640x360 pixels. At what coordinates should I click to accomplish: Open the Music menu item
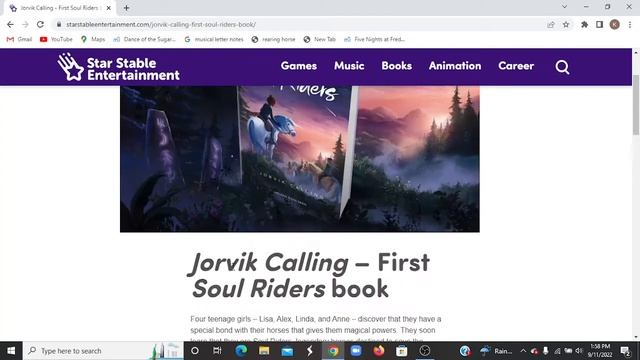coord(349,66)
